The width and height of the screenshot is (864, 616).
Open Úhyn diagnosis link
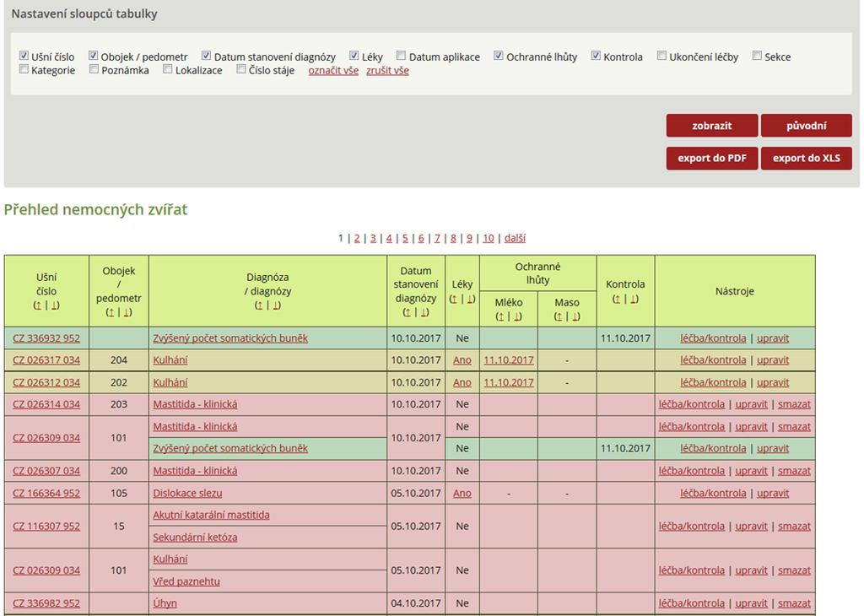click(x=165, y=603)
